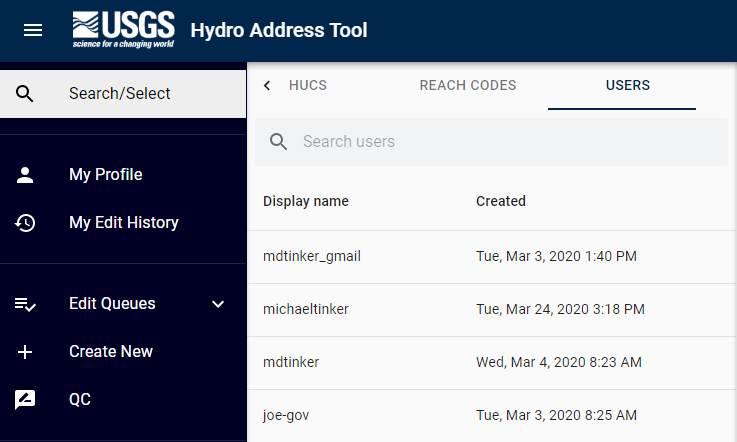Click the My Profile person icon
This screenshot has width=737, height=442.
pyautogui.click(x=25, y=175)
